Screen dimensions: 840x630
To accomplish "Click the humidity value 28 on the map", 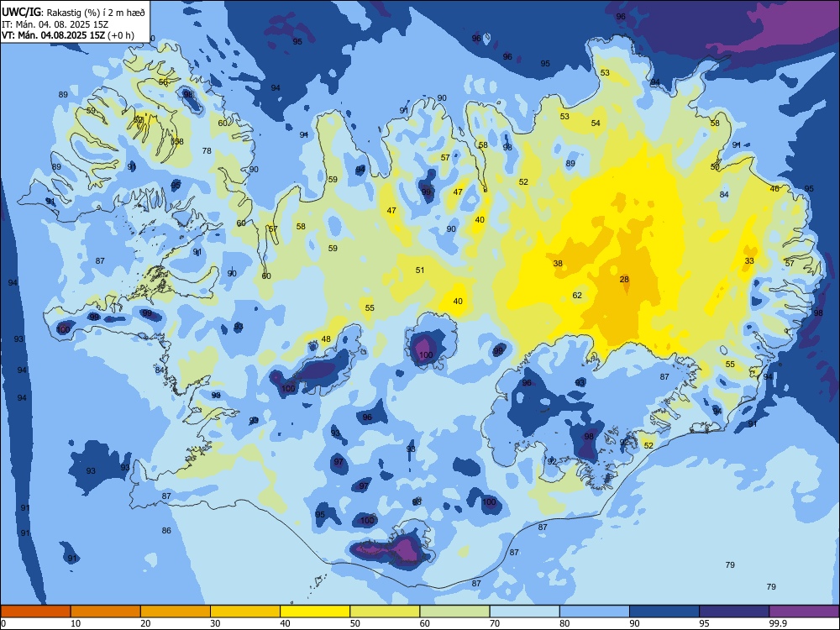I will pos(624,279).
